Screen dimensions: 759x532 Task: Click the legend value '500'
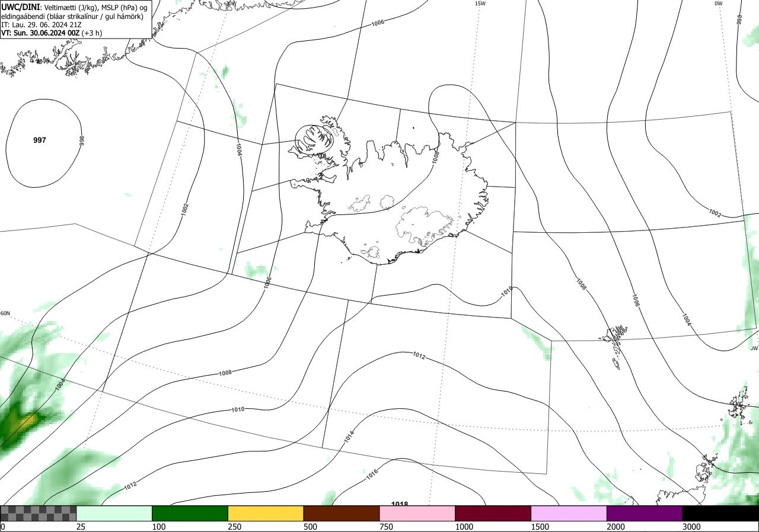click(x=310, y=527)
